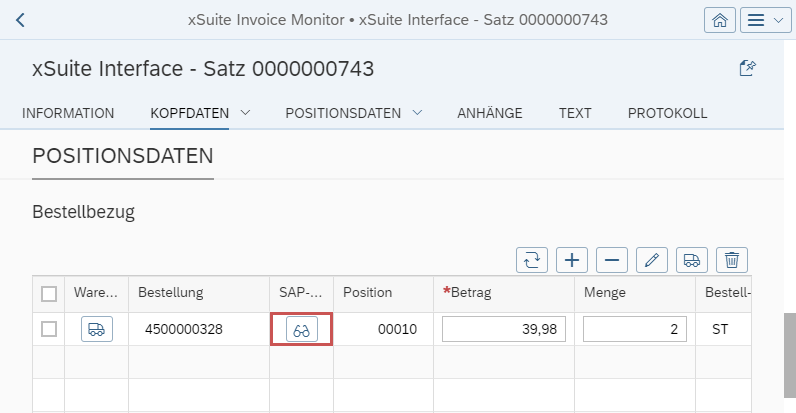The image size is (796, 413).
Task: Go back with the left arrow icon
Action: coord(20,20)
